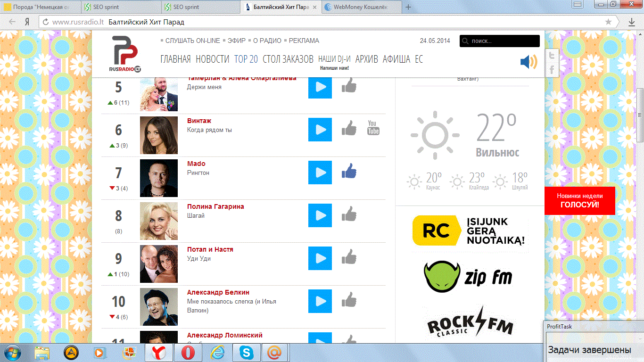Click the RusRadio LT logo
Image resolution: width=644 pixels, height=362 pixels.
pyautogui.click(x=125, y=54)
